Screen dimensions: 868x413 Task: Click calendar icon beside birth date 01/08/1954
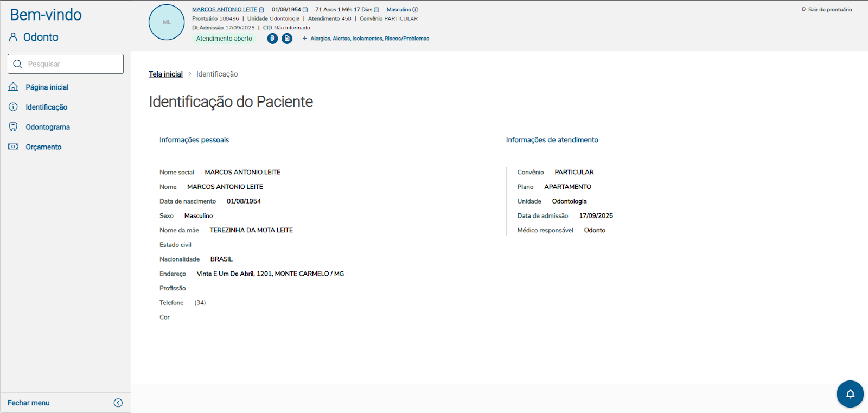point(305,10)
